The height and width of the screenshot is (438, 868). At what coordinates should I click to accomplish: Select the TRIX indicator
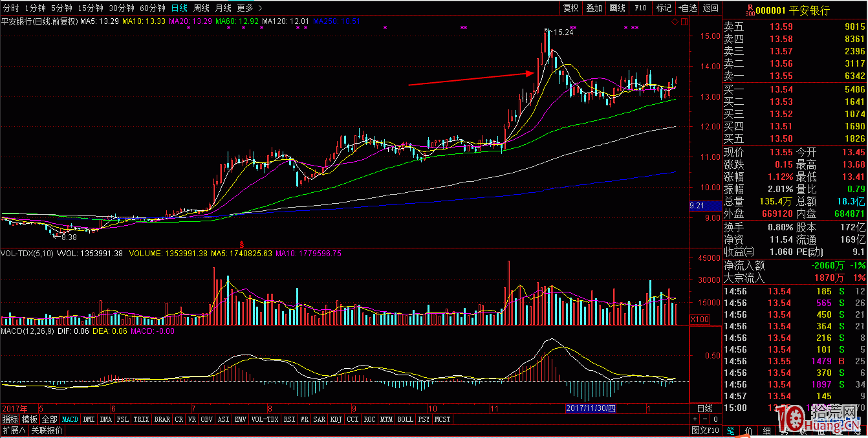pyautogui.click(x=142, y=419)
